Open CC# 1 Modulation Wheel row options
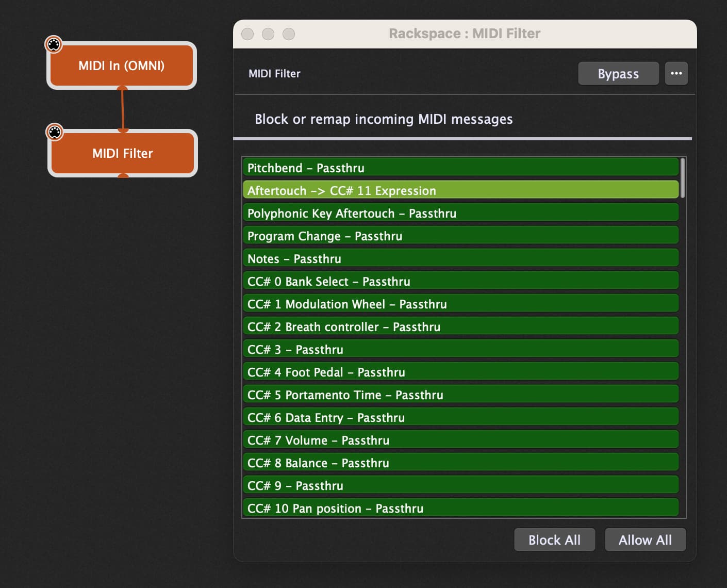727x588 pixels. pos(460,304)
